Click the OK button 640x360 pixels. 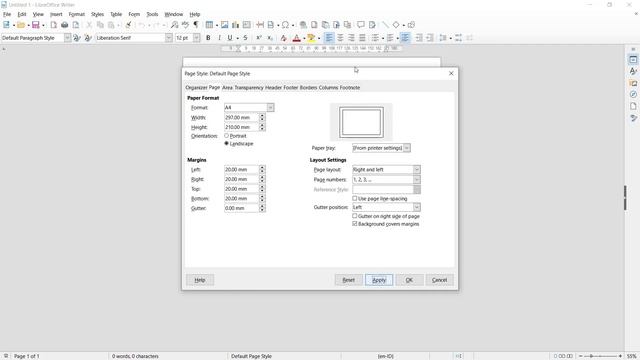tap(409, 280)
